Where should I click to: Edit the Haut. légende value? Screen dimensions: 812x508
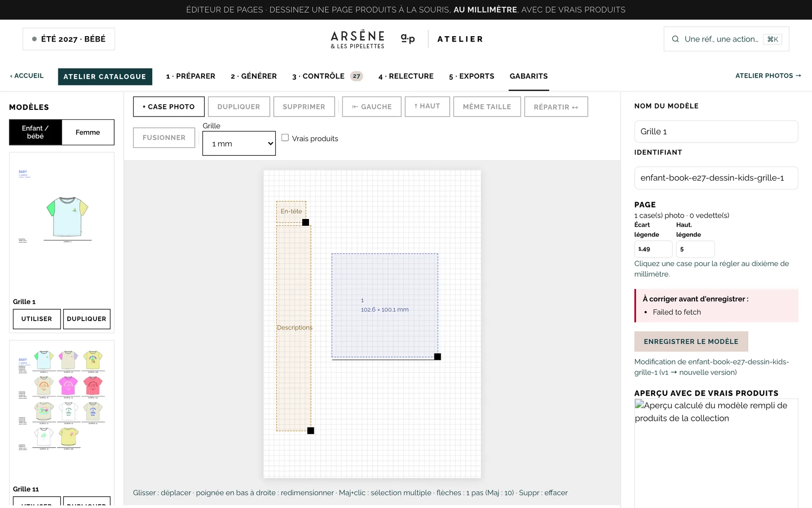[x=695, y=249]
